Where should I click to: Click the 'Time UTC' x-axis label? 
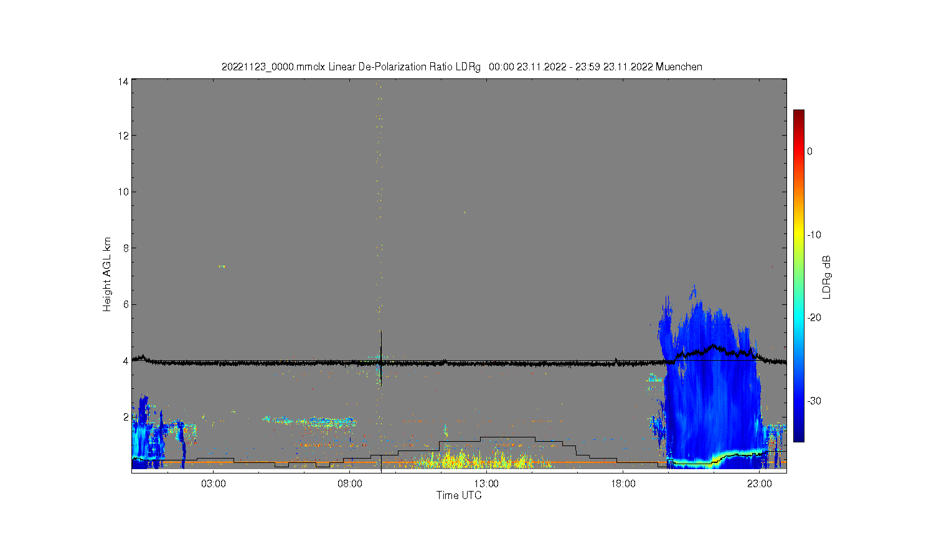[459, 495]
